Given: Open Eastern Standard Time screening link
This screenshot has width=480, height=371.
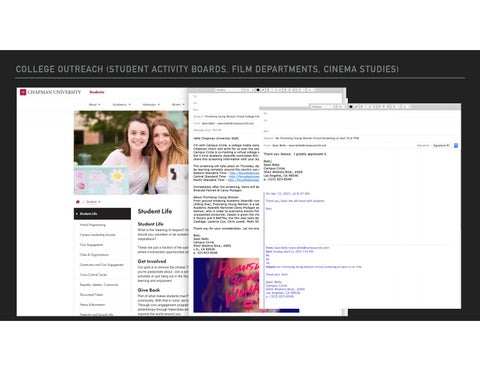Looking at the screenshot, I should [x=244, y=173].
